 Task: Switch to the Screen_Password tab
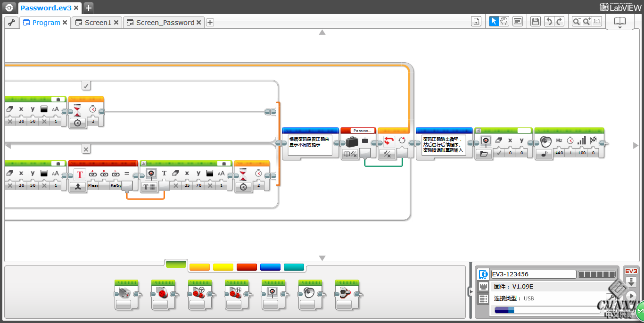165,23
